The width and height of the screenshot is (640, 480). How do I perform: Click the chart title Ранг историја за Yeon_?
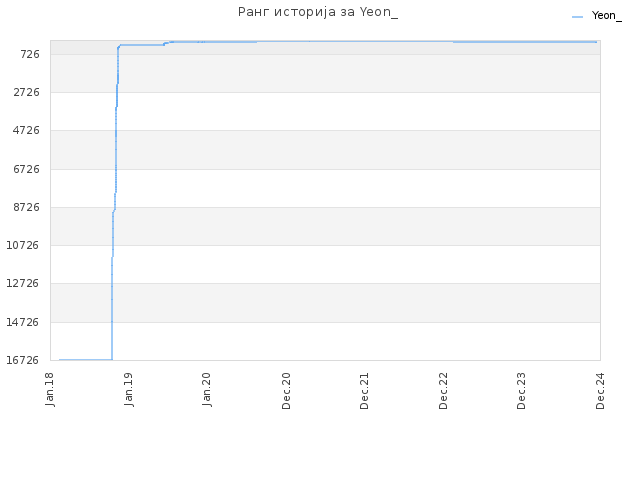tap(318, 12)
